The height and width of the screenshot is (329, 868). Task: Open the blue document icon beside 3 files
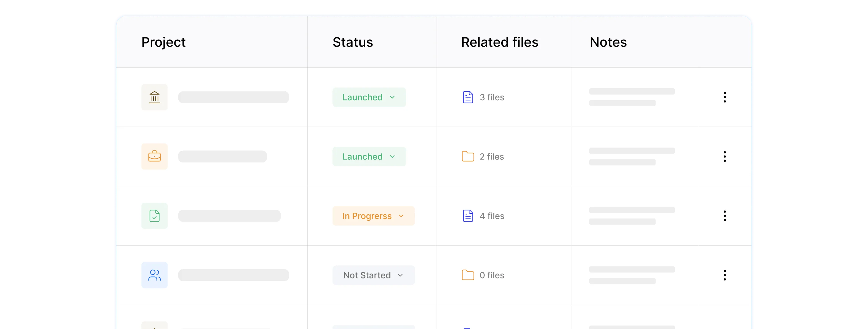[468, 97]
